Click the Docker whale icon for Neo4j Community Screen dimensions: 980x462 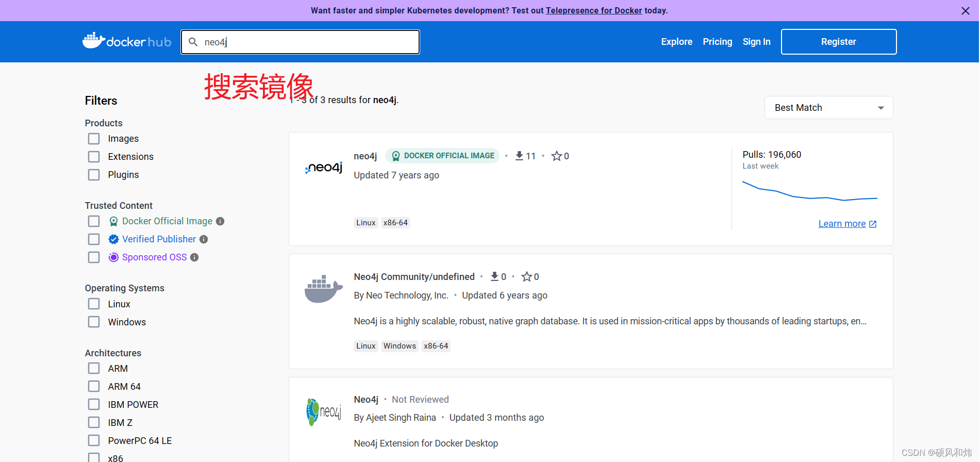click(x=324, y=289)
